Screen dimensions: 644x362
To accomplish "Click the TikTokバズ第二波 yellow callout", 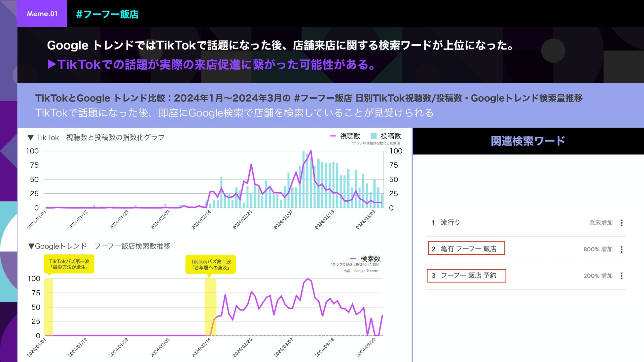I will (211, 264).
